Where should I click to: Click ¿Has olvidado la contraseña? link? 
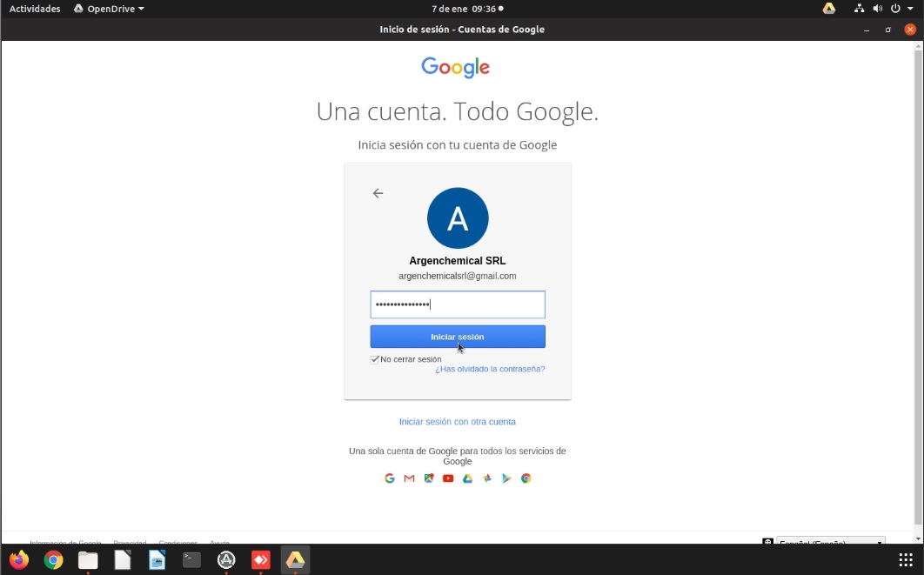pos(491,369)
